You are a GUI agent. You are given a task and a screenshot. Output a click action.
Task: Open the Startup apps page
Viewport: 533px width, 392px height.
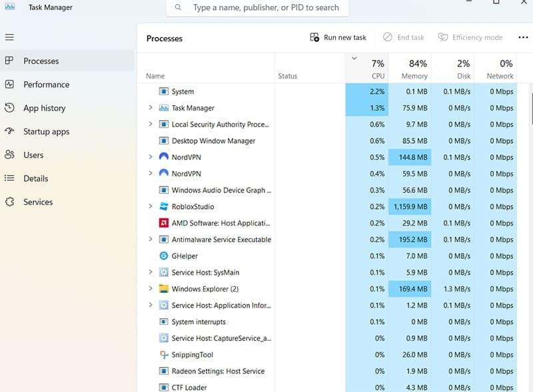click(x=67, y=131)
